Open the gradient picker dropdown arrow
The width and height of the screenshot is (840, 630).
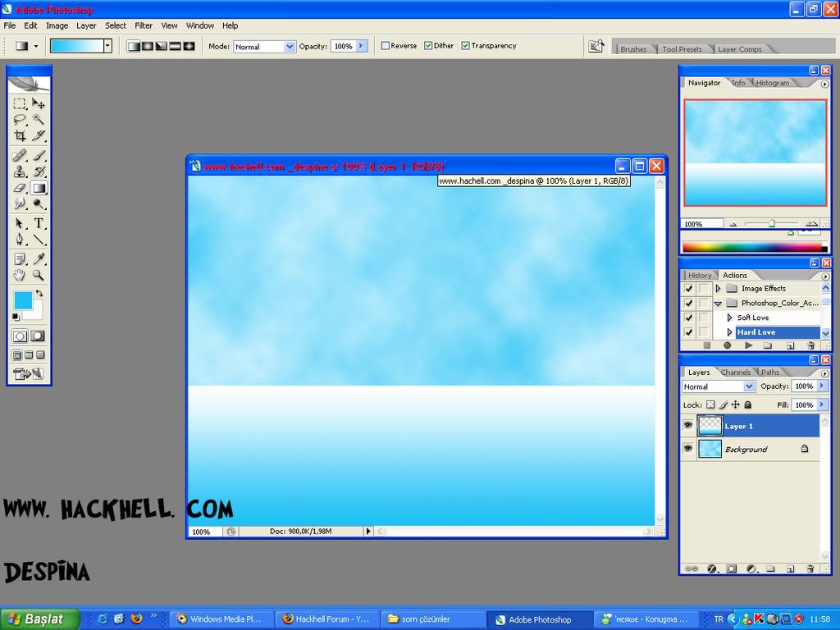coord(107,46)
